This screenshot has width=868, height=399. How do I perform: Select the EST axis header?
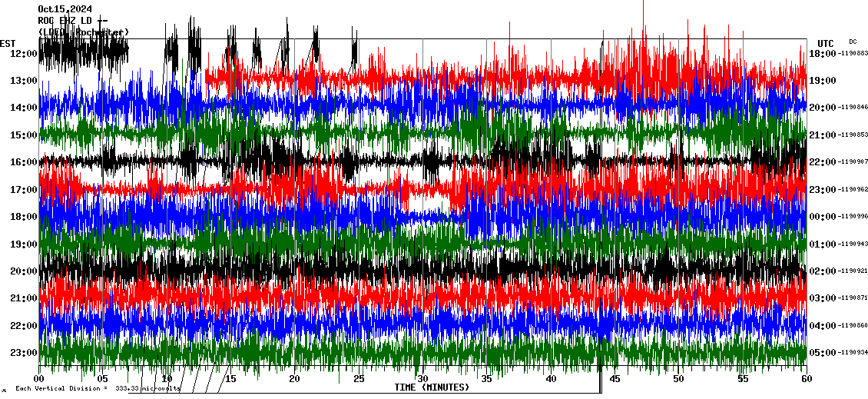(x=8, y=43)
